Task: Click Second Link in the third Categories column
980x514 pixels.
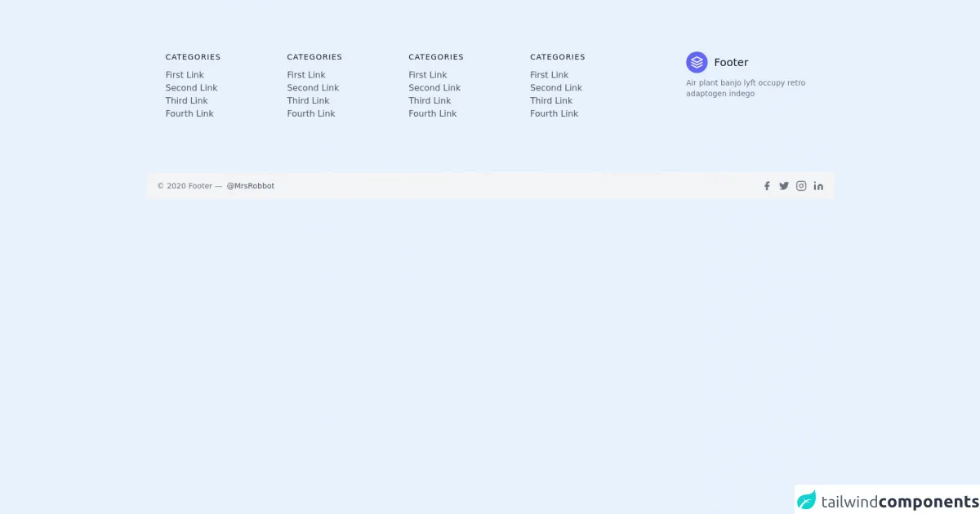Action: tap(434, 88)
